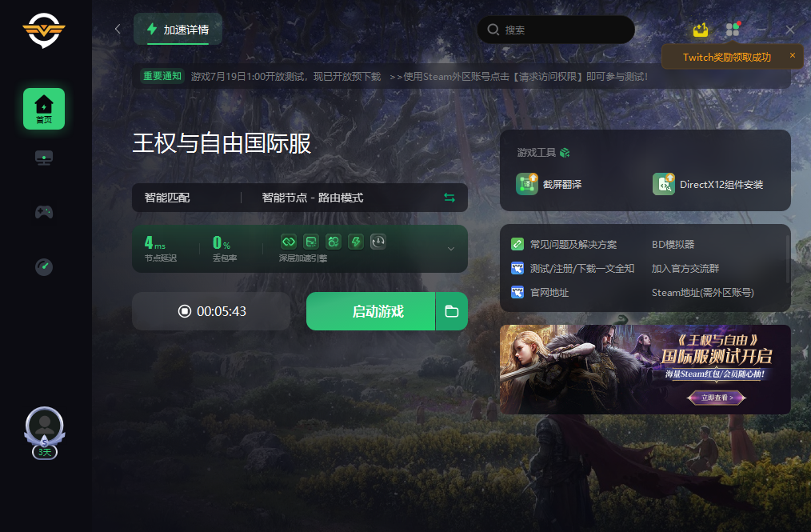Expand the latency stats panel chevron
Screen dimensions: 811x532
tap(451, 249)
